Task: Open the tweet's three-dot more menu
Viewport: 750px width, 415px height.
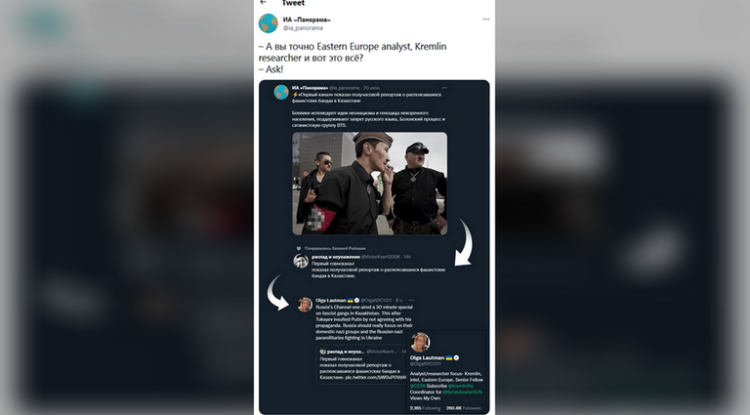Action: point(486,20)
